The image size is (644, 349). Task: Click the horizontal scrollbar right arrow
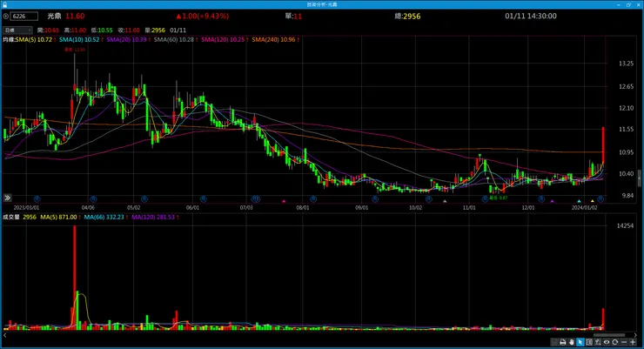(x=636, y=335)
